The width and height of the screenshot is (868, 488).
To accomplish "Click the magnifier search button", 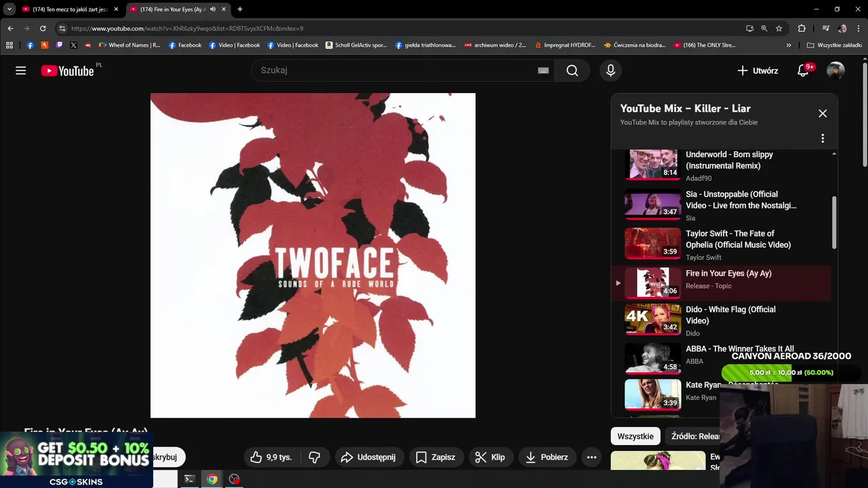I will coord(572,70).
